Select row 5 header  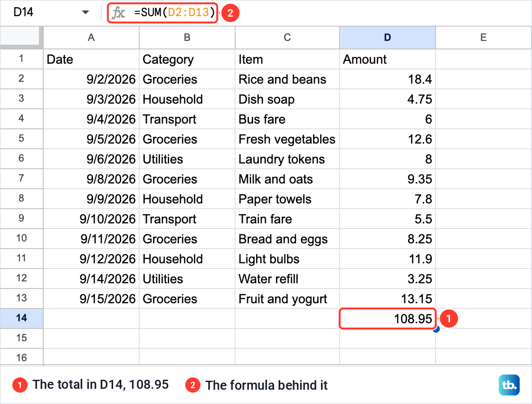click(21, 138)
